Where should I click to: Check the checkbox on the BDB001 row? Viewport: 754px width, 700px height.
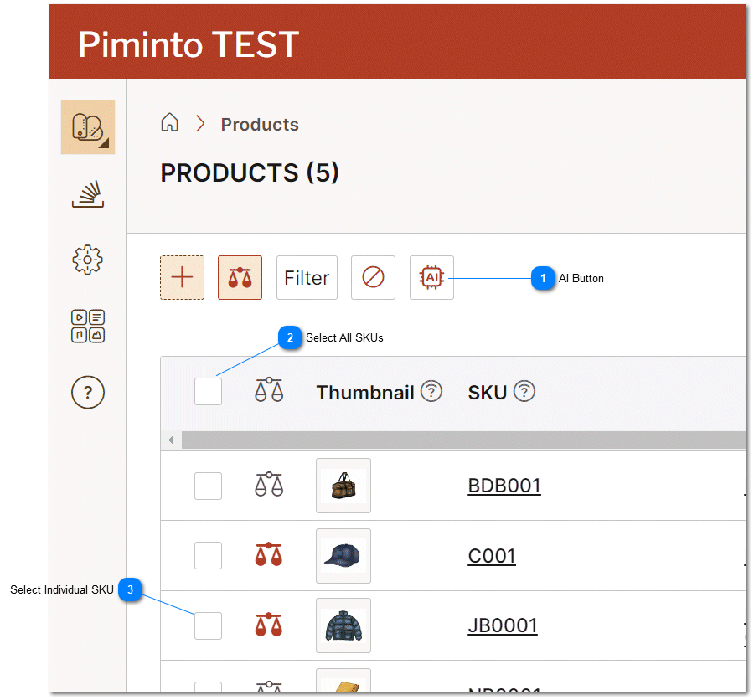(x=208, y=486)
